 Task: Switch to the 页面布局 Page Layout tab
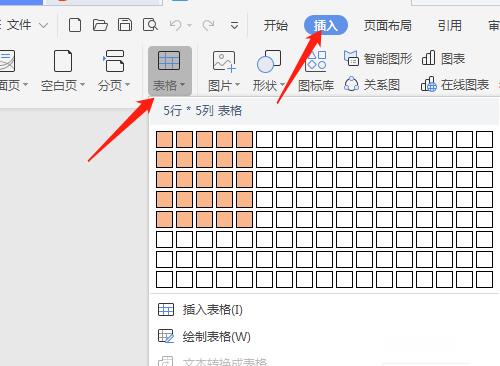[387, 25]
